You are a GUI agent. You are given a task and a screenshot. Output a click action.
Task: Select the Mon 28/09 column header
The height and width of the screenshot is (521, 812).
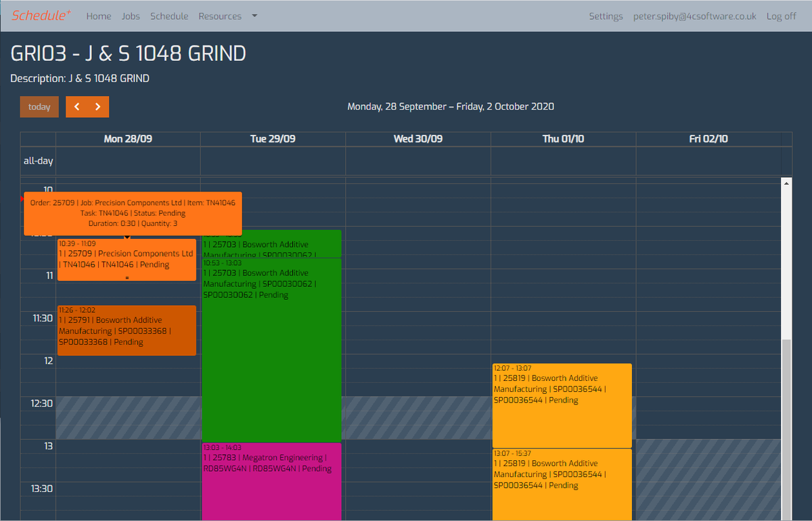click(128, 139)
